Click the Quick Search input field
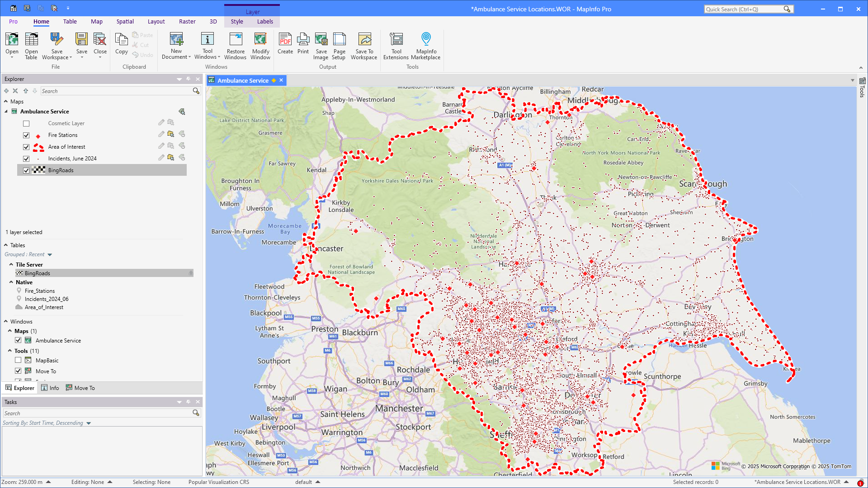 (x=744, y=9)
